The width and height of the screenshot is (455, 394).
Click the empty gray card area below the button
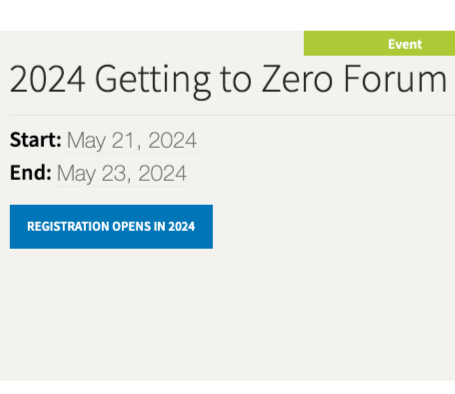click(x=227, y=313)
